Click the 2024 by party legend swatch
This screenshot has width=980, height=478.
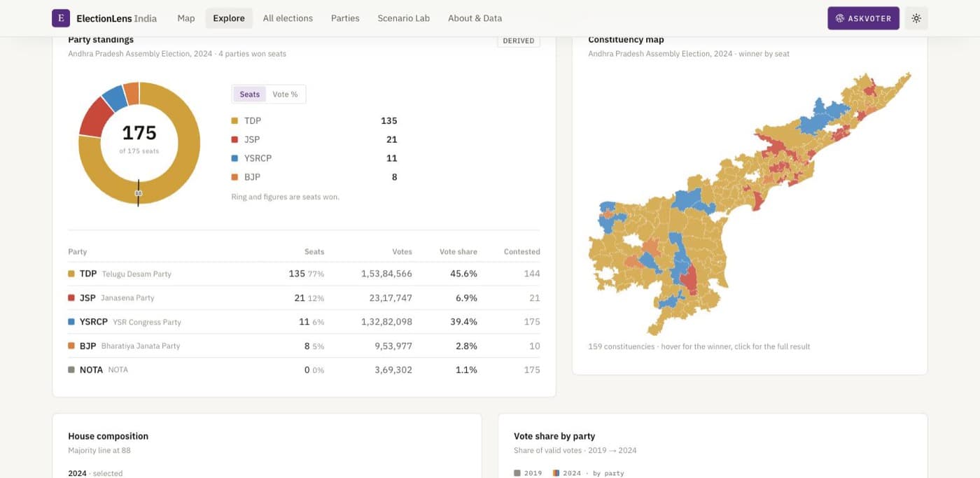556,473
